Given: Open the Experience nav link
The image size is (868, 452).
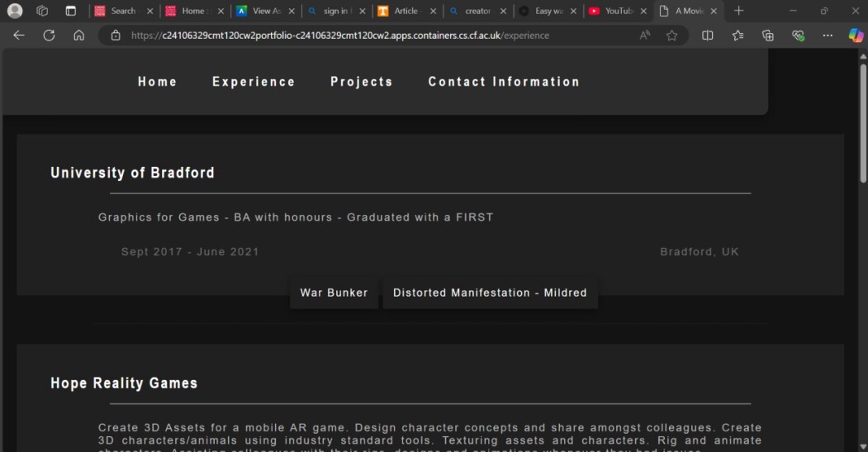Looking at the screenshot, I should click(x=254, y=82).
